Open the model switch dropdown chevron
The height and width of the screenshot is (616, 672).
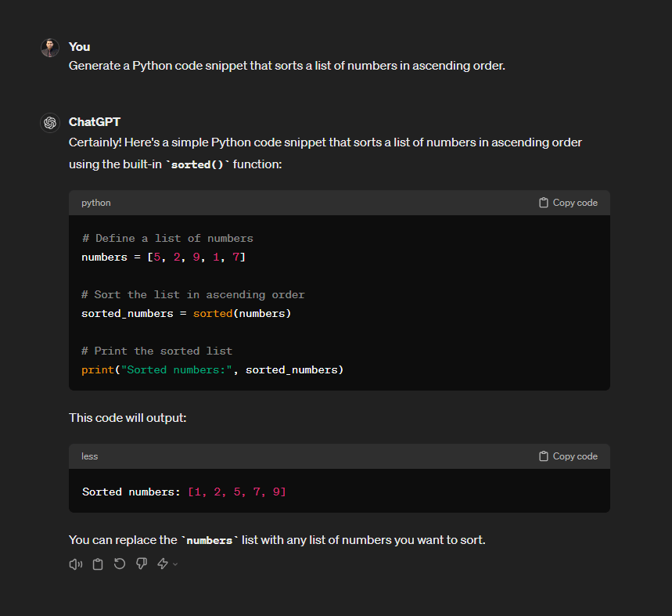click(x=175, y=564)
